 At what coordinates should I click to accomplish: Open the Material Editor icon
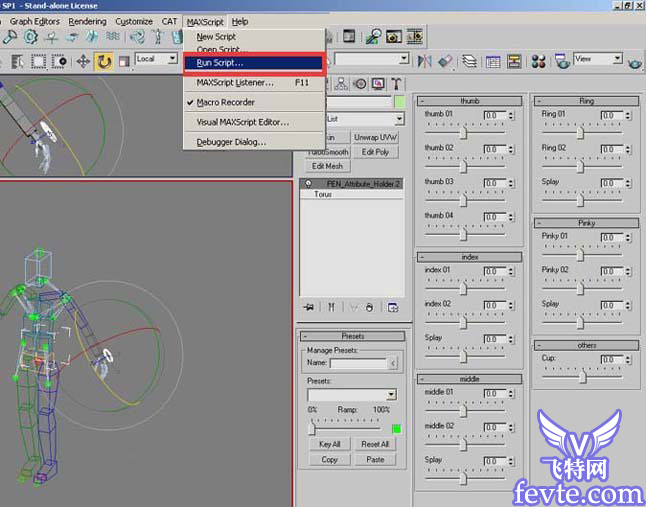(x=538, y=61)
